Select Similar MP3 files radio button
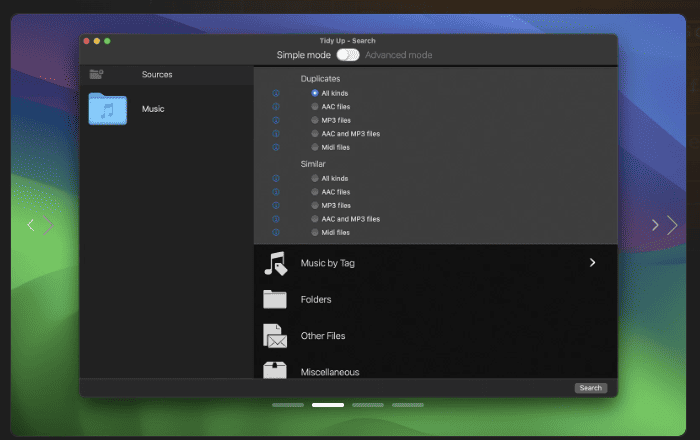 [315, 205]
